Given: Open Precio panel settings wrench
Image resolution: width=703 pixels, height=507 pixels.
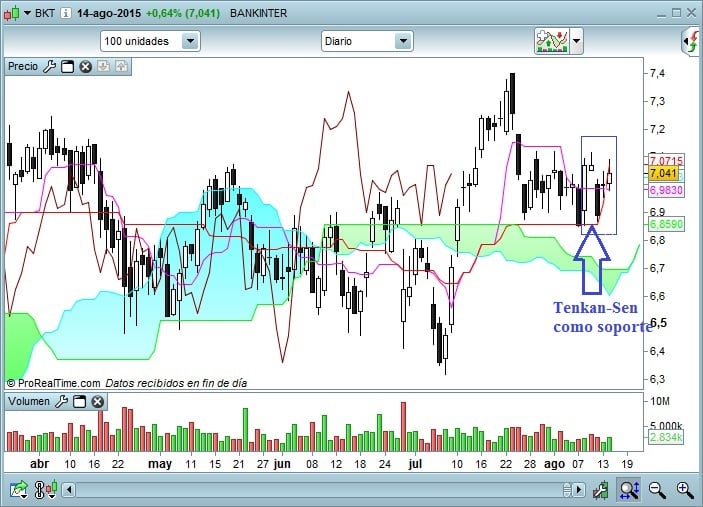Looking at the screenshot, I should (49, 67).
